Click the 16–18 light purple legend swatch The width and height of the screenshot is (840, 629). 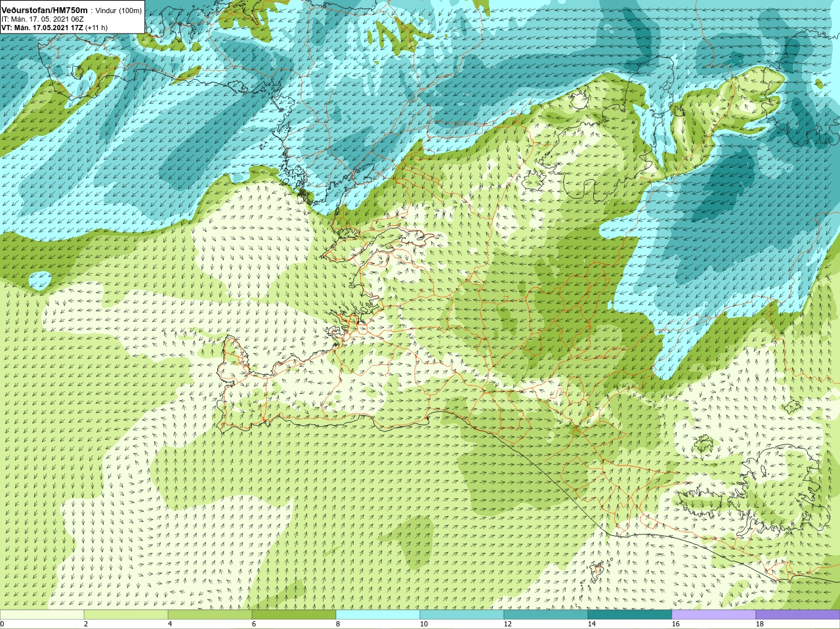coord(714,615)
